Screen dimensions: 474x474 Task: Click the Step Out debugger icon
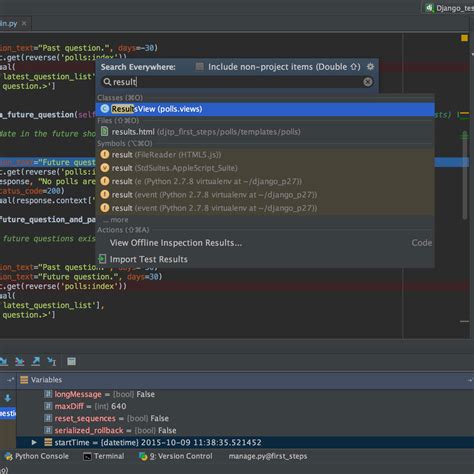click(36, 361)
